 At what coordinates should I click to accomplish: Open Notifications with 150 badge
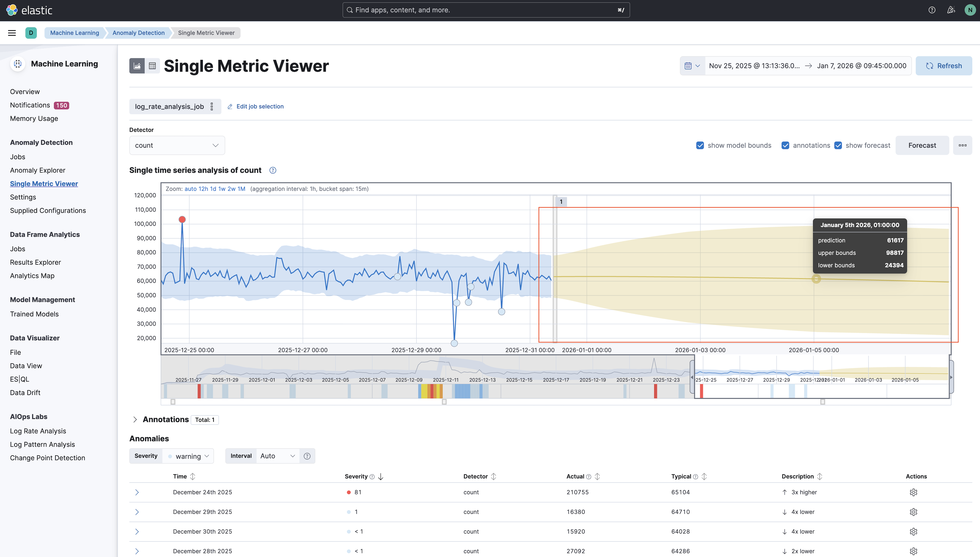click(x=39, y=105)
